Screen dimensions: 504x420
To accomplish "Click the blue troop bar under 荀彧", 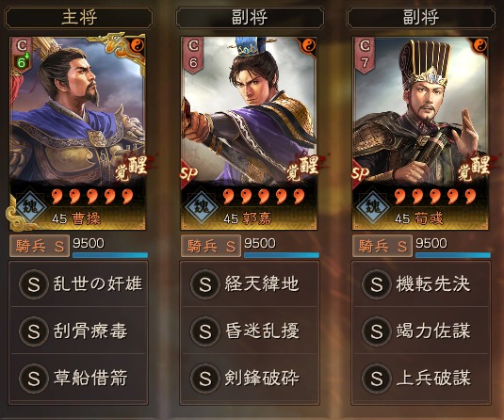I will pos(452,255).
